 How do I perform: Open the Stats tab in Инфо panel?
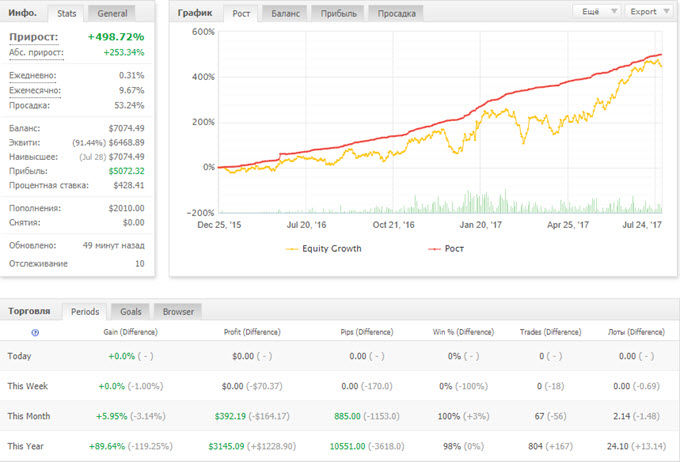(66, 13)
